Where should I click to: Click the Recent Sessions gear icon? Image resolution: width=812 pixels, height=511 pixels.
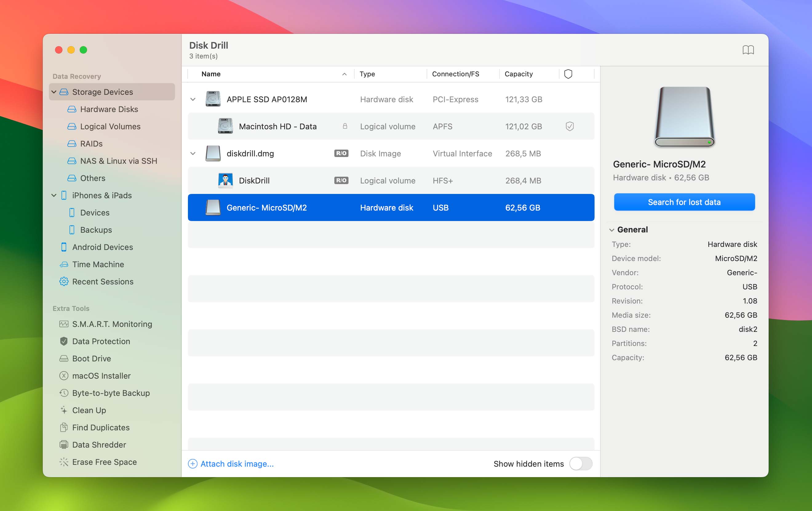64,281
